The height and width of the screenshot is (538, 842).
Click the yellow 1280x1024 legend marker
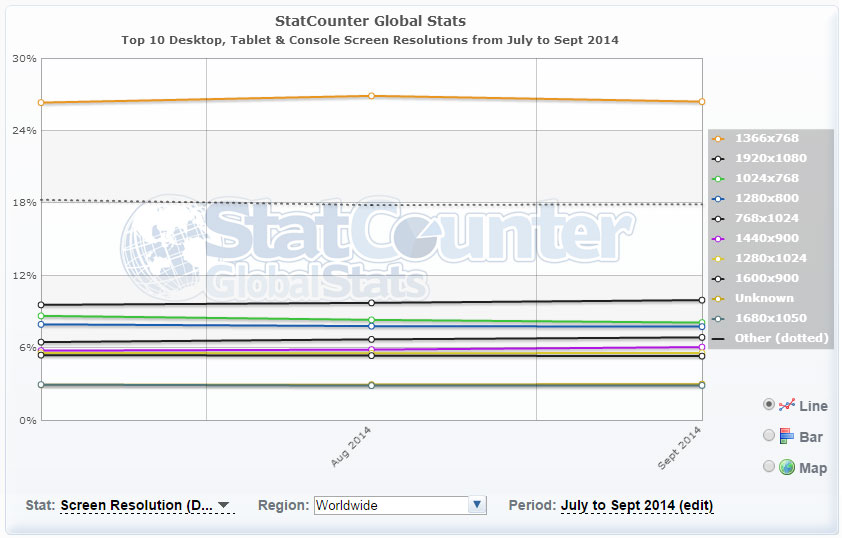coord(718,259)
